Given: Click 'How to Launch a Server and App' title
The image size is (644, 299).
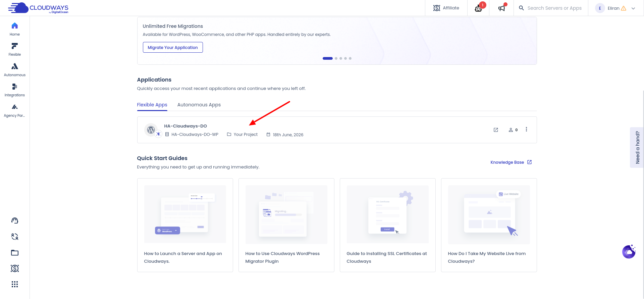Looking at the screenshot, I should tap(183, 257).
